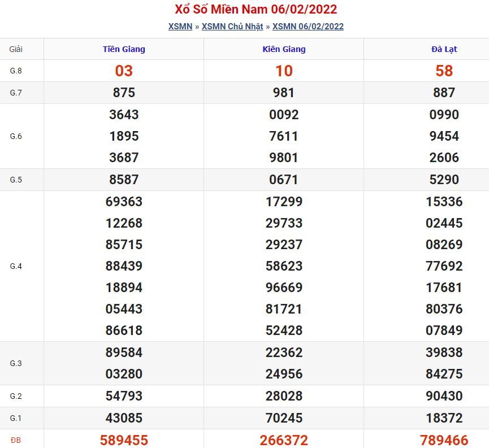
Task: Open the XSMN Chủ Nhật link
Action: coord(232,27)
